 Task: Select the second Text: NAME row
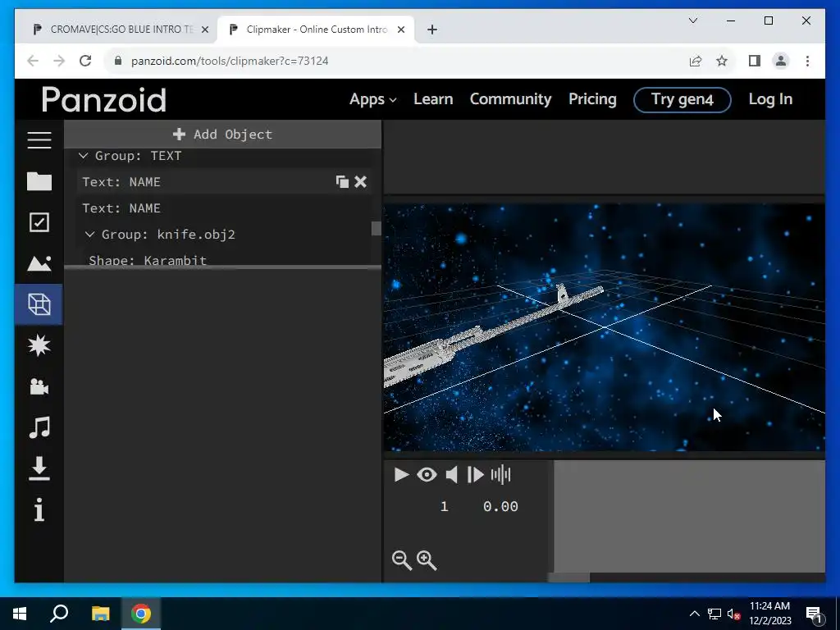(x=224, y=208)
